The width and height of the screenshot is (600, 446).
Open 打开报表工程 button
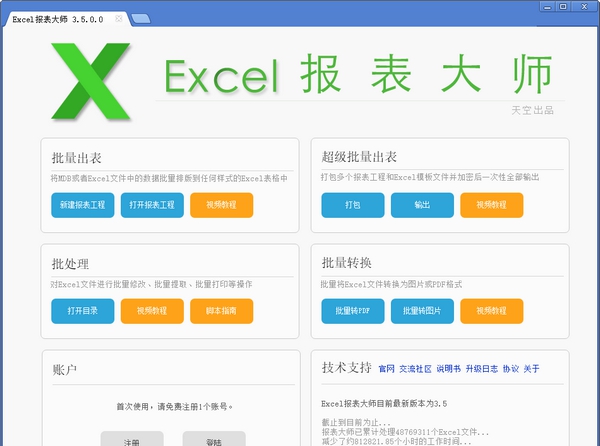tap(152, 205)
